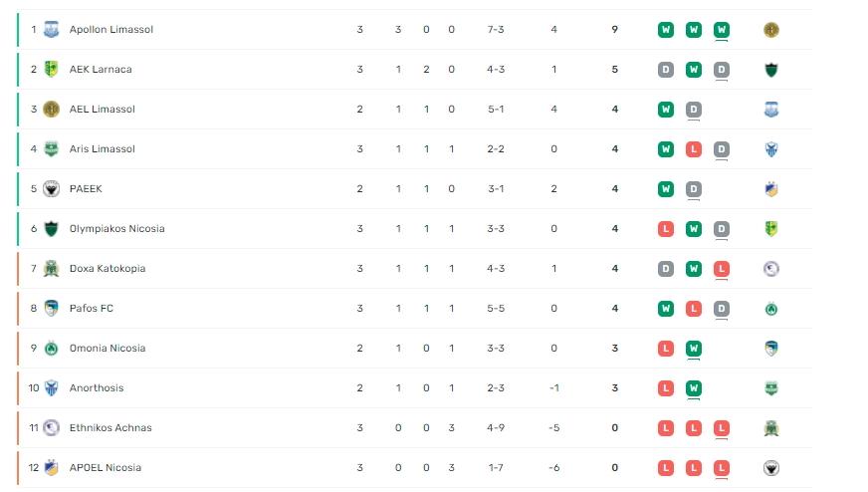868x492 pixels.
Task: Click the Pafos FC club badge
Action: click(x=51, y=309)
